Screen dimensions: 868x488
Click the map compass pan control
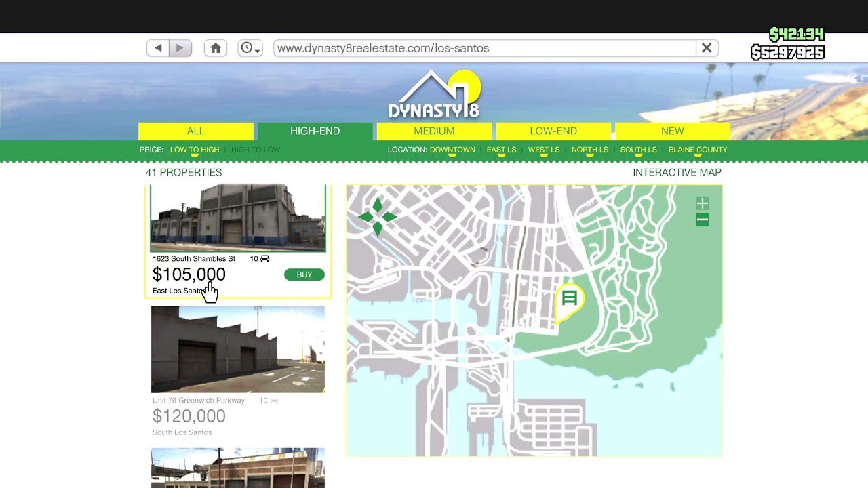(x=378, y=217)
